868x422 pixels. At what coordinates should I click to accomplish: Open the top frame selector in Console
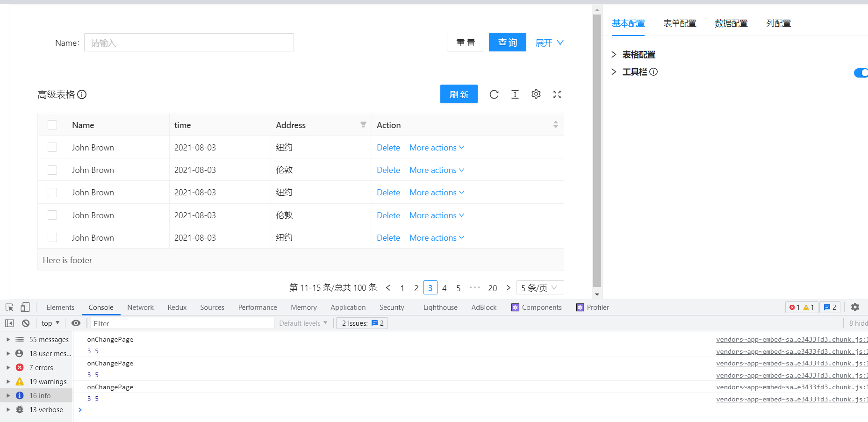coord(50,323)
